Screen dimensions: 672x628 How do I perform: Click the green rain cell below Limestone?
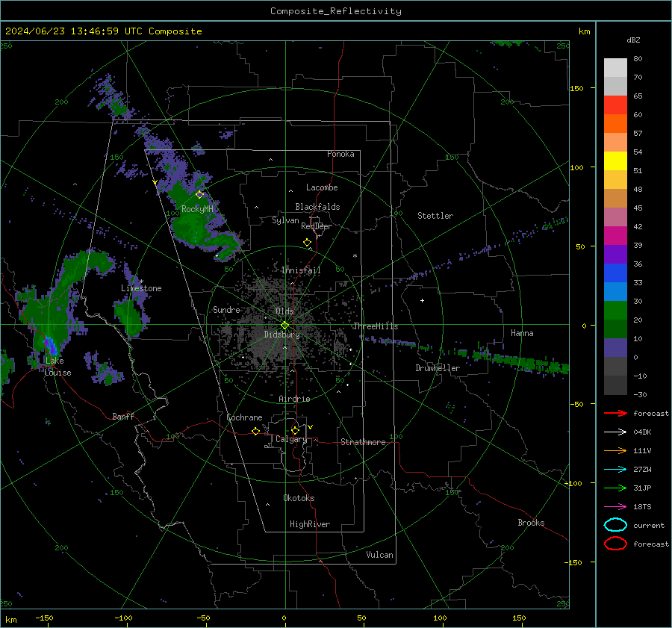coord(128,317)
